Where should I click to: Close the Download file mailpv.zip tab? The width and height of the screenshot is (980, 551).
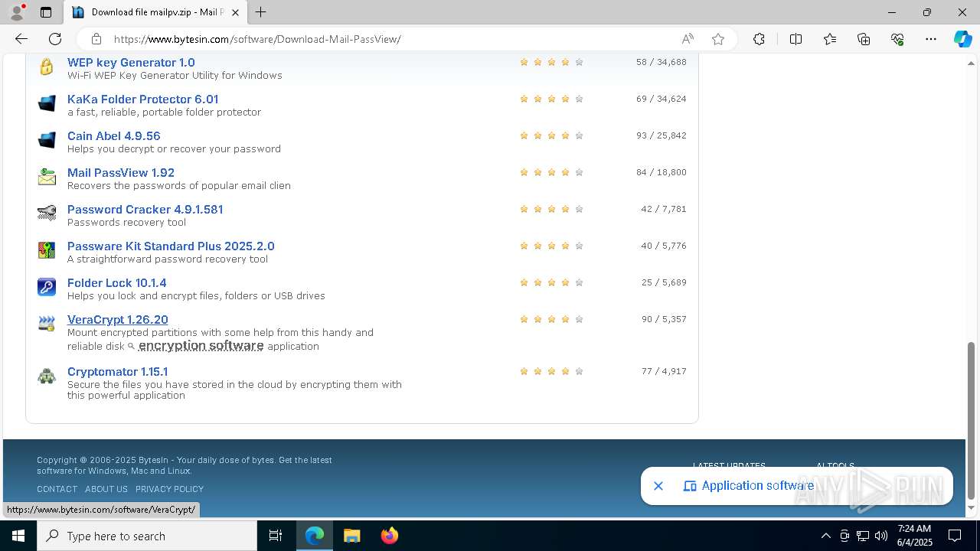[x=236, y=12]
